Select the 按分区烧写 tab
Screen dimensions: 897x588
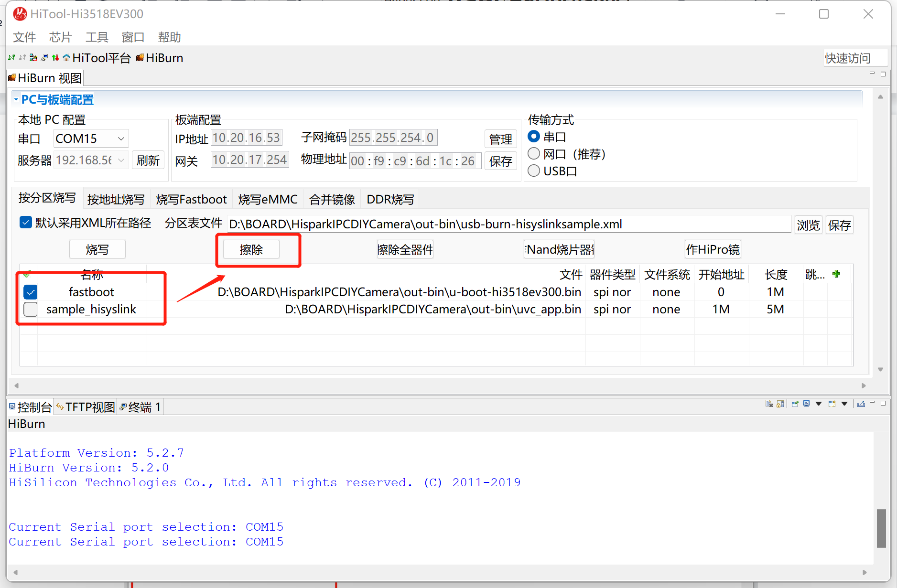click(47, 198)
